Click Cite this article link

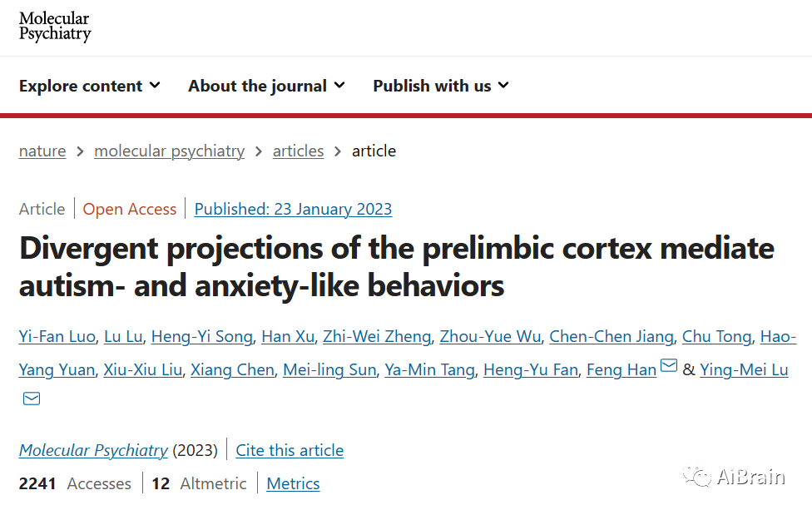[x=290, y=450]
